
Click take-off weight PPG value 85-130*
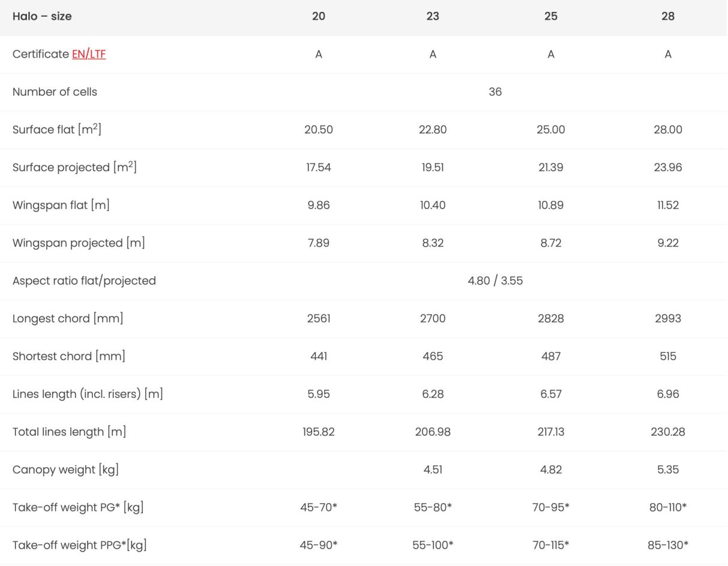(x=668, y=544)
